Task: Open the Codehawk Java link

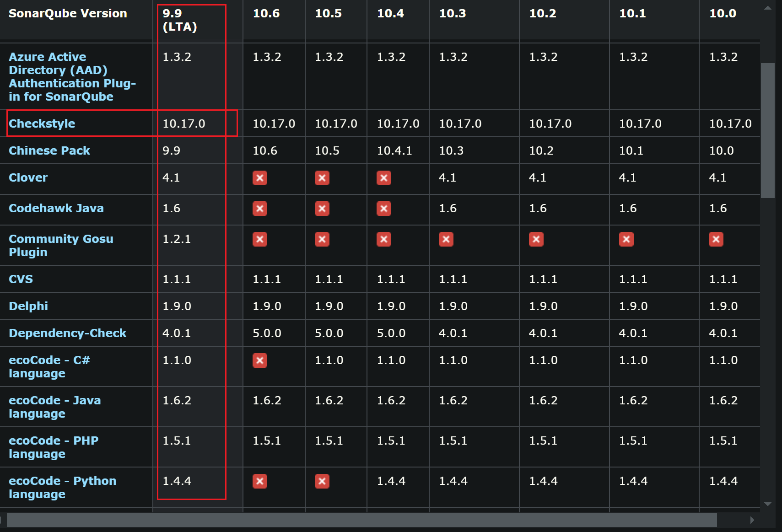Action: pyautogui.click(x=56, y=208)
